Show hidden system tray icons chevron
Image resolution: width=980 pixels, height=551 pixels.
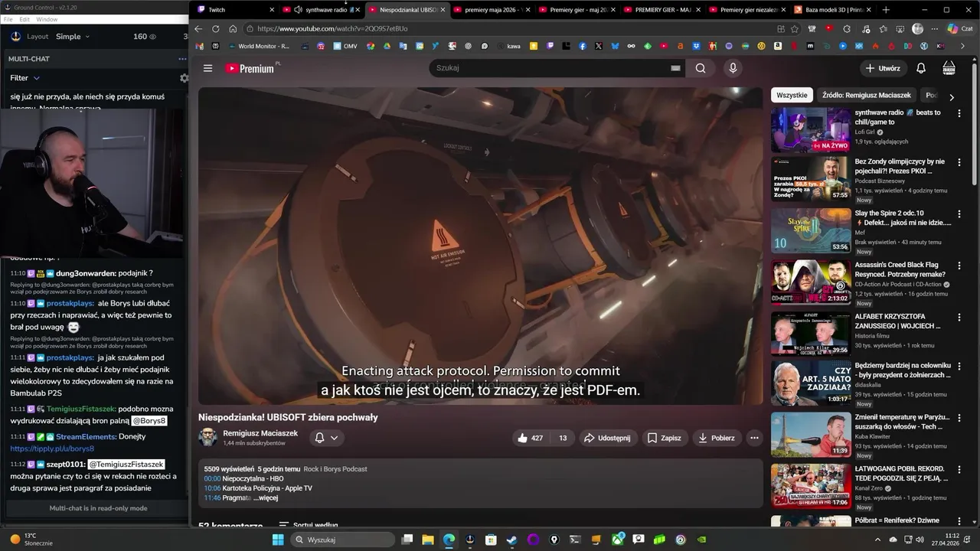click(877, 540)
